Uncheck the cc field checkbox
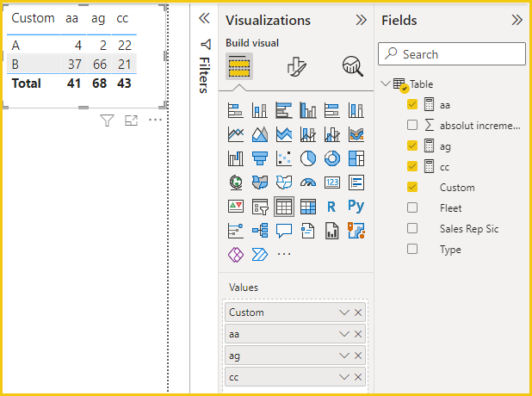The image size is (532, 396). [x=412, y=166]
